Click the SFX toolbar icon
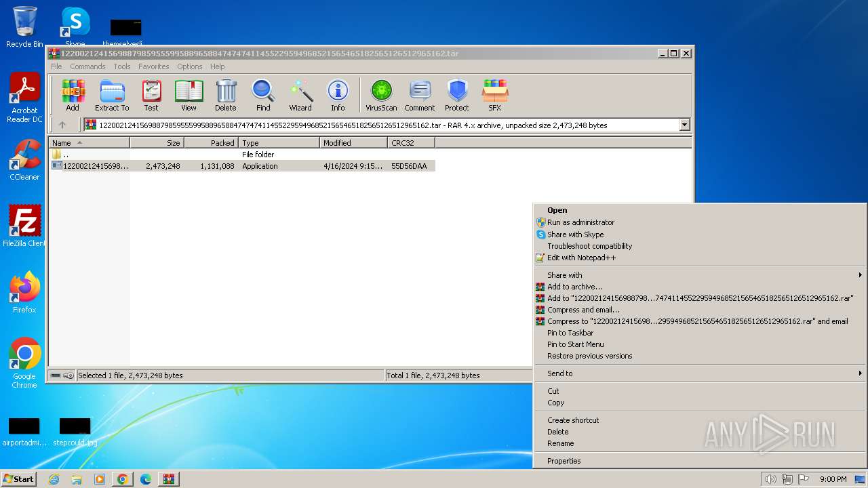The height and width of the screenshot is (488, 868). pyautogui.click(x=495, y=95)
